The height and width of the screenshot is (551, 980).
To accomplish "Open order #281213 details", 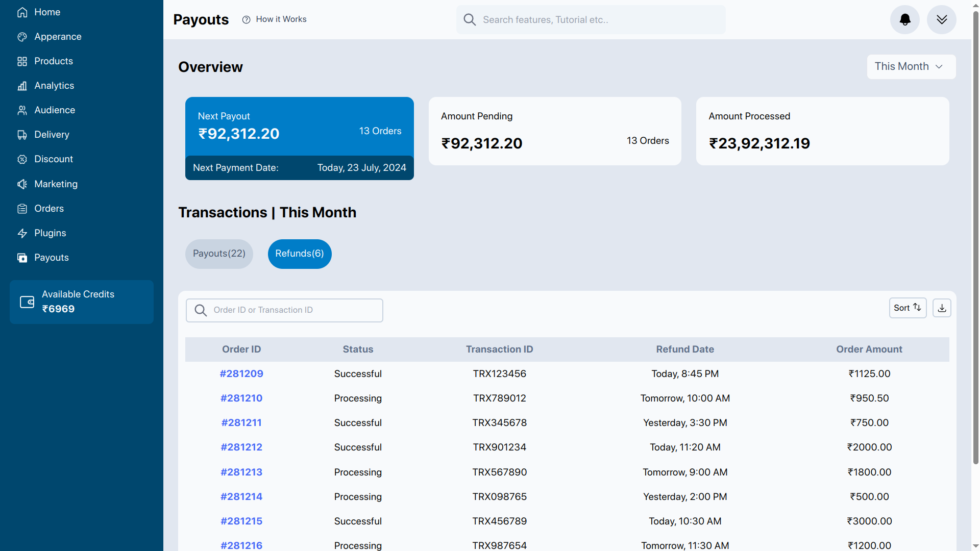I will pos(241,472).
